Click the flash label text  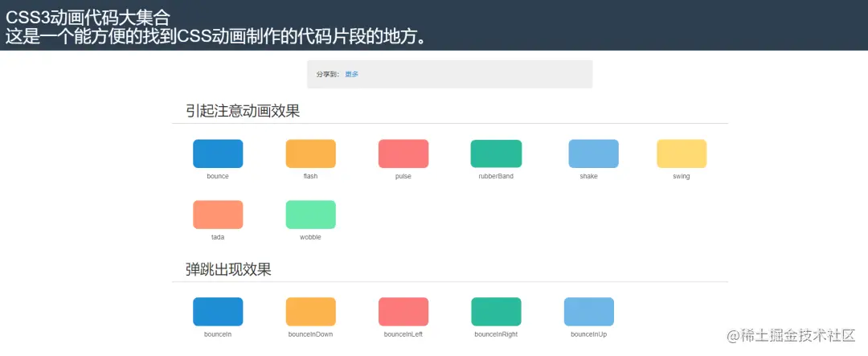click(x=310, y=176)
